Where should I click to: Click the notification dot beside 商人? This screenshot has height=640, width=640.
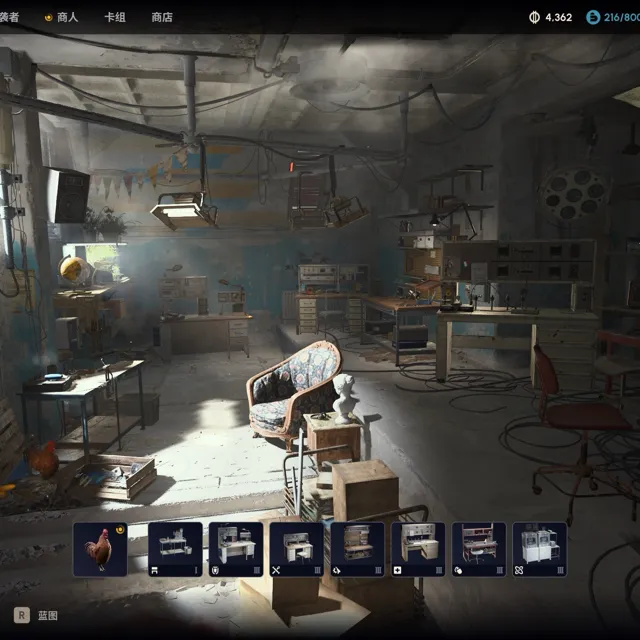click(x=47, y=17)
